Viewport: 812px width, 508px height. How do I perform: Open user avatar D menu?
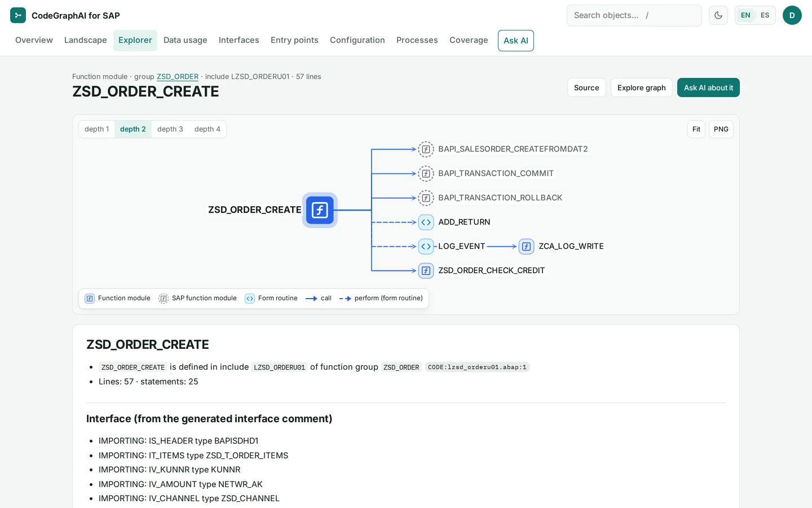click(792, 15)
